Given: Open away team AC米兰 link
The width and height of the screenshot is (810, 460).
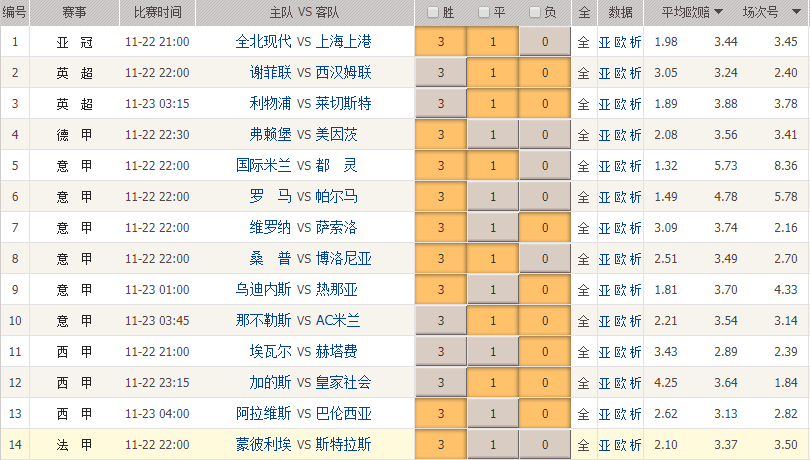Looking at the screenshot, I should [338, 320].
